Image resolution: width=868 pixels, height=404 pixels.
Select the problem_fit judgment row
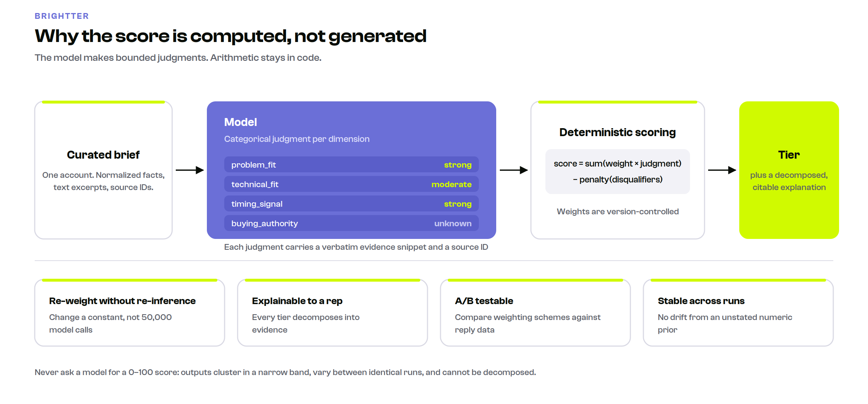click(352, 165)
